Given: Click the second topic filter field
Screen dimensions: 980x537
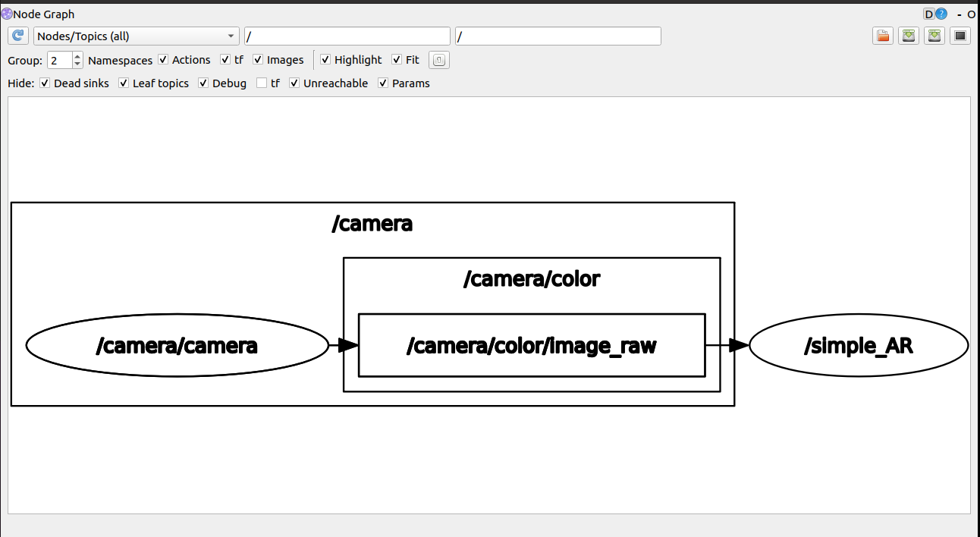Looking at the screenshot, I should point(558,36).
